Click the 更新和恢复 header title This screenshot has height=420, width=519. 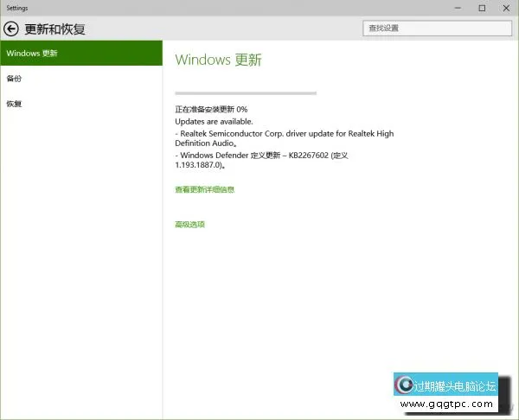pyautogui.click(x=54, y=29)
